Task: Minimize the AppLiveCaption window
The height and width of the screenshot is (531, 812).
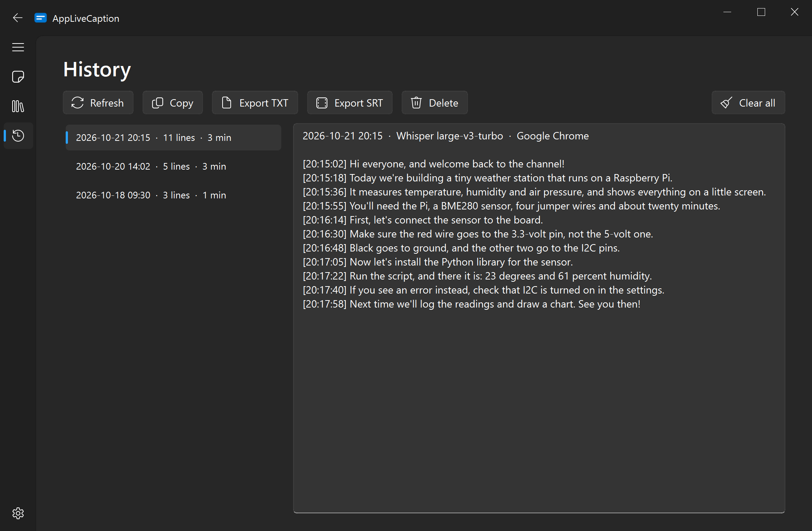Action: (x=727, y=12)
